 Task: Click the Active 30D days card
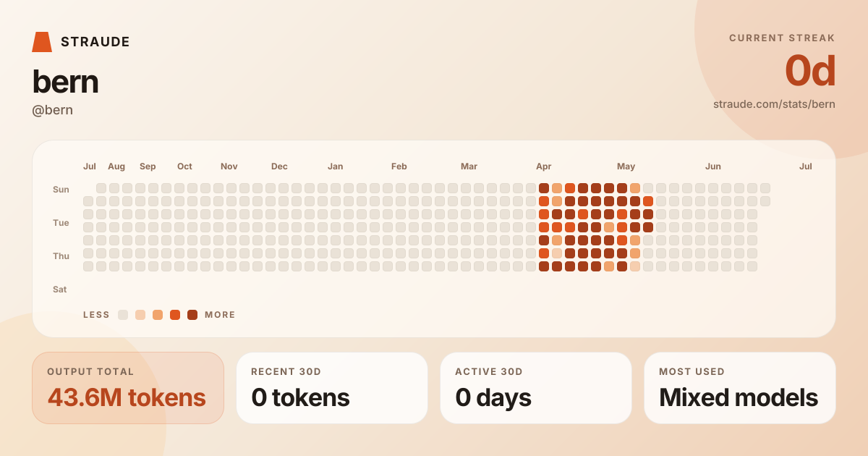tap(536, 388)
